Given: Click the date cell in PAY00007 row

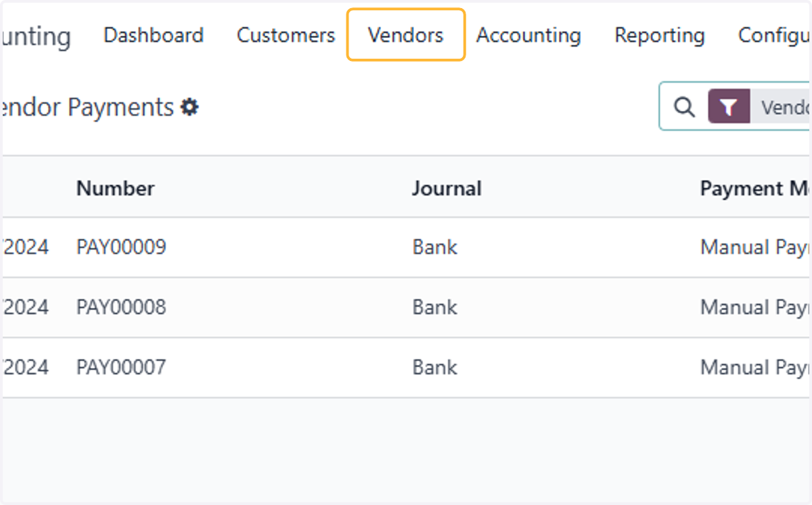Looking at the screenshot, I should [x=26, y=368].
